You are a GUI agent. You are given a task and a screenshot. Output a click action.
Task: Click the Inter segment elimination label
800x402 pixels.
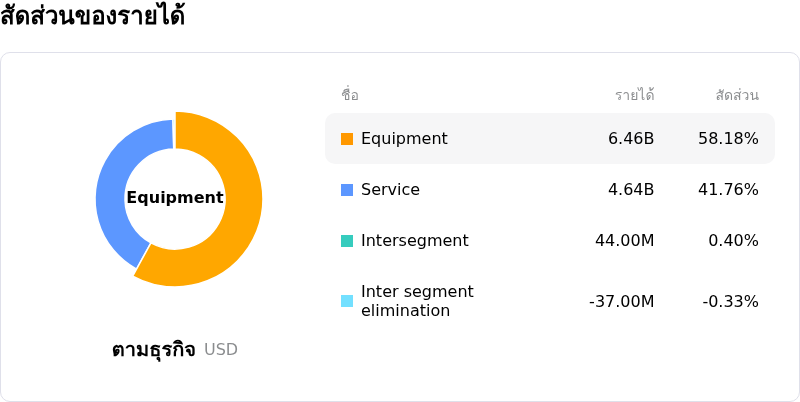pyautogui.click(x=417, y=301)
